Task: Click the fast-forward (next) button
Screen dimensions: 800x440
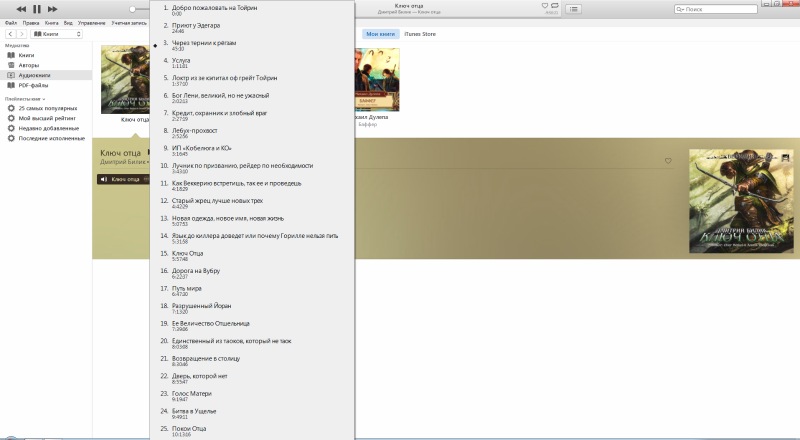Action: [x=53, y=8]
